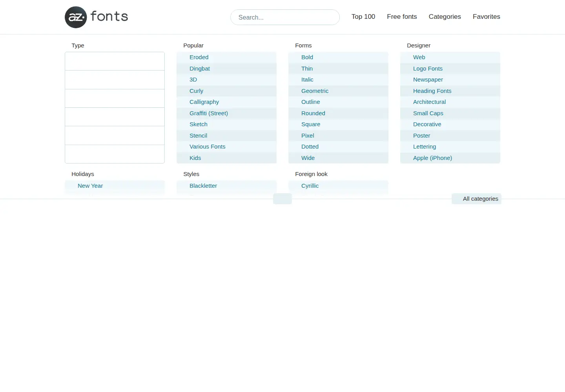Image resolution: width=565 pixels, height=392 pixels.
Task: Go to Curly fonts
Action: [226, 91]
